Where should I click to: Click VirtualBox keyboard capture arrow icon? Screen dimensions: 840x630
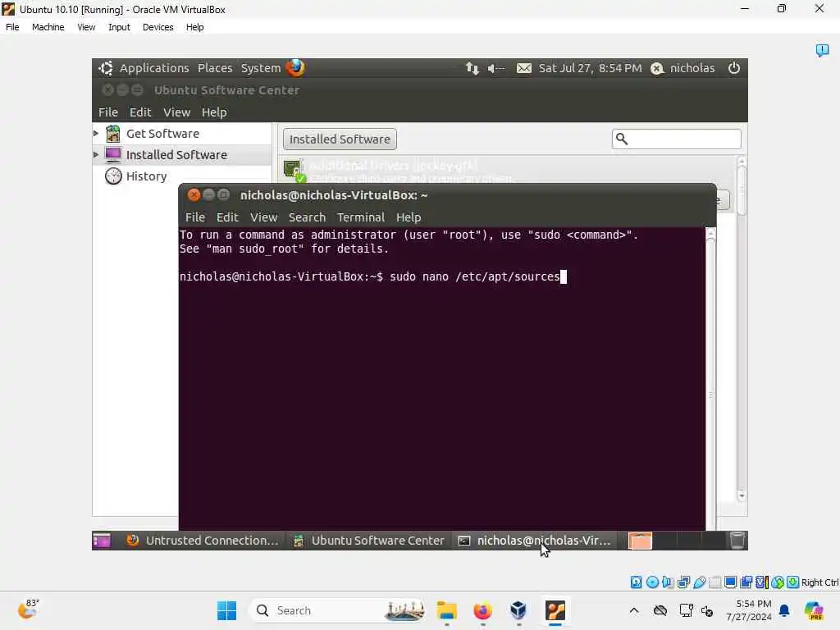(793, 582)
